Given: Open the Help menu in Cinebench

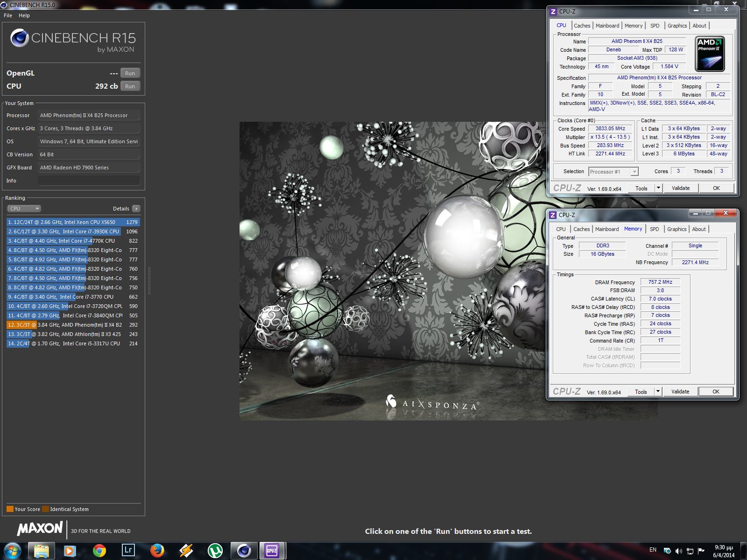Looking at the screenshot, I should point(24,15).
